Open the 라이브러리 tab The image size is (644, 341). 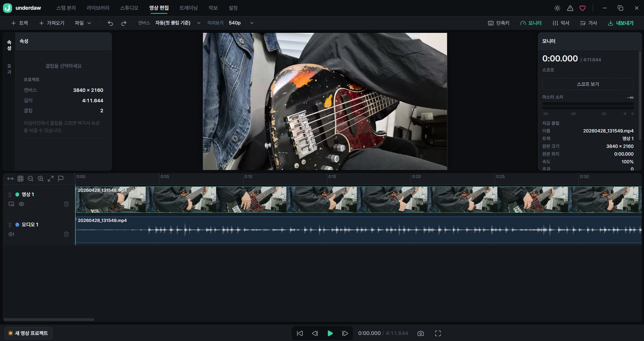pyautogui.click(x=98, y=8)
